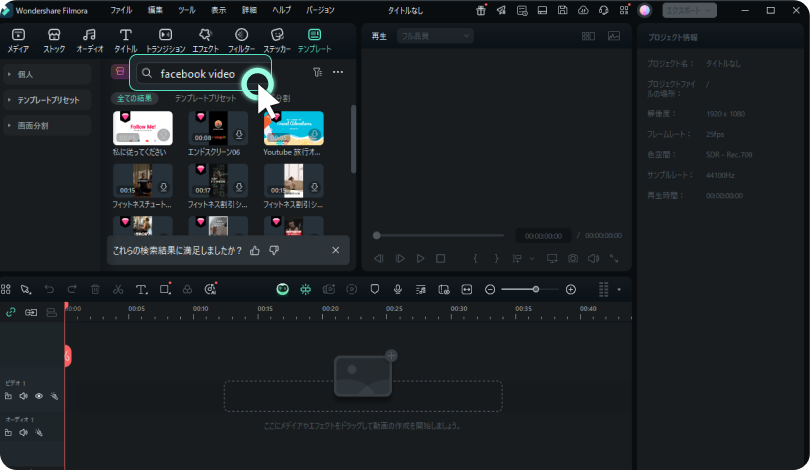Toggle visibility eye on ビデオ 1 track
The height and width of the screenshot is (470, 810).
coord(39,396)
